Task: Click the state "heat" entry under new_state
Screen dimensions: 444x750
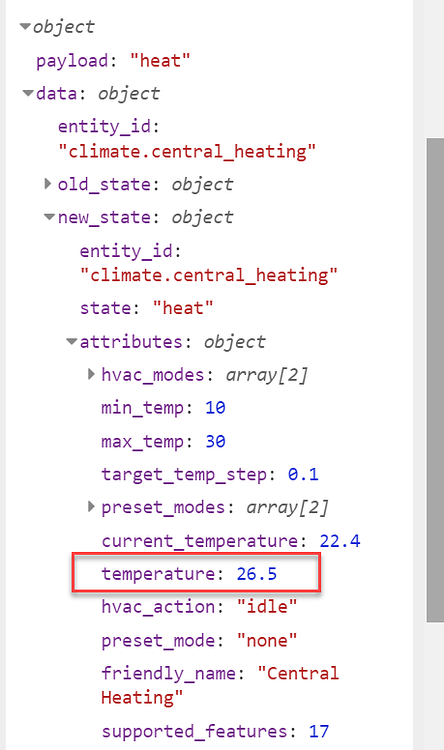Action: pyautogui.click(x=146, y=308)
